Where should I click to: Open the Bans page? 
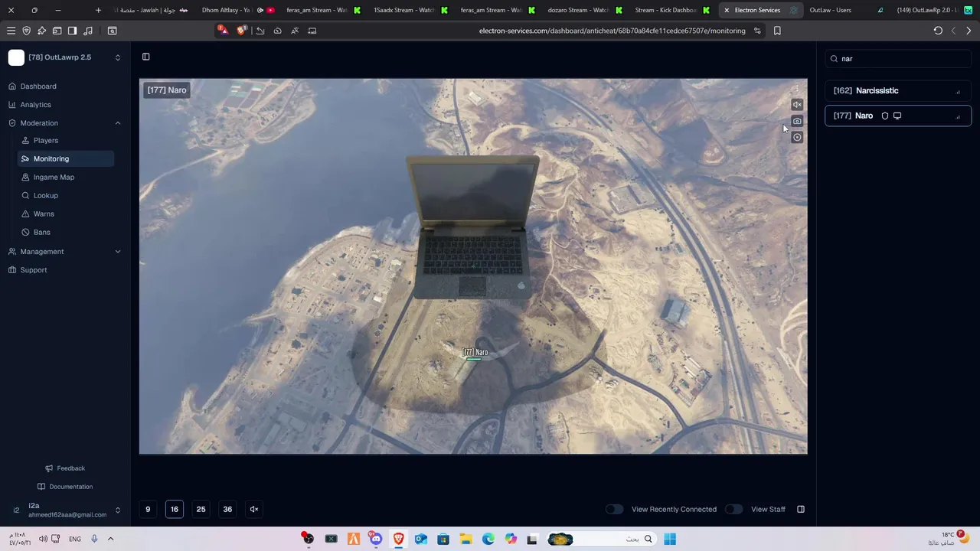coord(66,232)
